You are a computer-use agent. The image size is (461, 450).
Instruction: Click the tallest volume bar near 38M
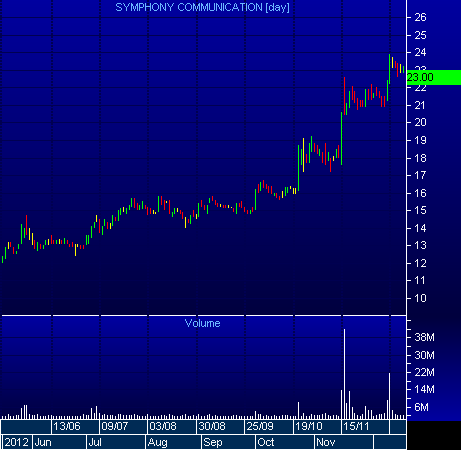(x=344, y=374)
